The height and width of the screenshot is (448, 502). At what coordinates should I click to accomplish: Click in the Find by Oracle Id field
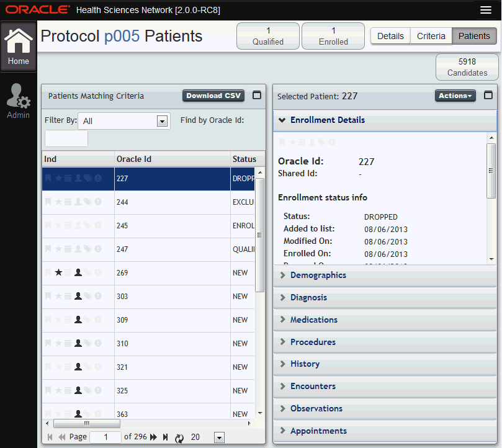[66, 138]
